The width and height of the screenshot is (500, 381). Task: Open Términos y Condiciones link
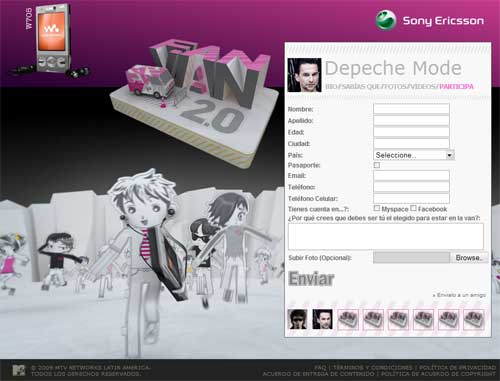373,367
